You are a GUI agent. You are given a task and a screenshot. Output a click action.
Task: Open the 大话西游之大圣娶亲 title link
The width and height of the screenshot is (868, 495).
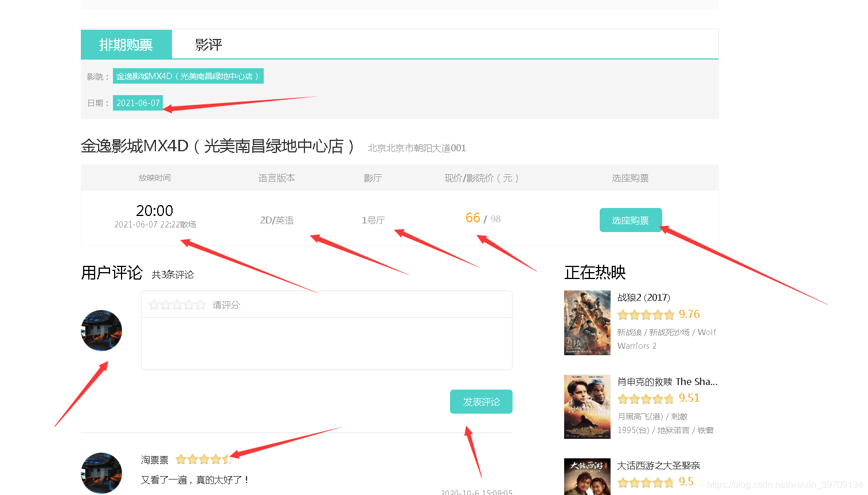(x=659, y=465)
